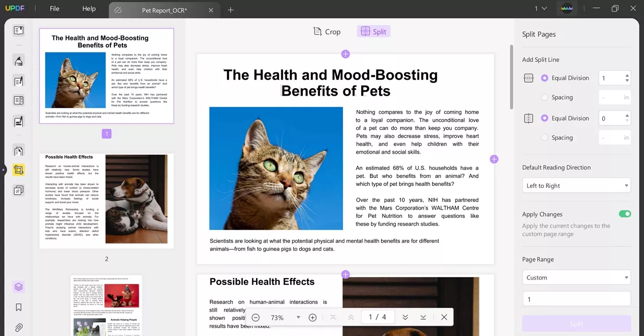Screen dimensions: 644x336
Task: Switch to the Split tool
Action: 374,32
